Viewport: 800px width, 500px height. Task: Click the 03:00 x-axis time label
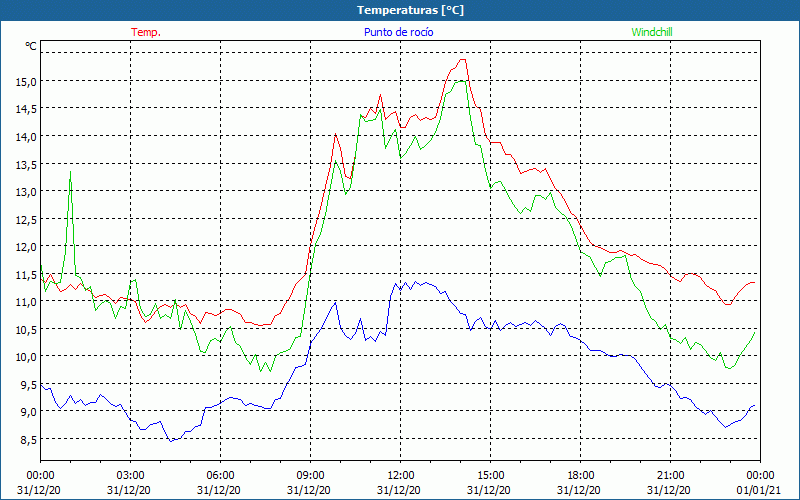pos(130,476)
